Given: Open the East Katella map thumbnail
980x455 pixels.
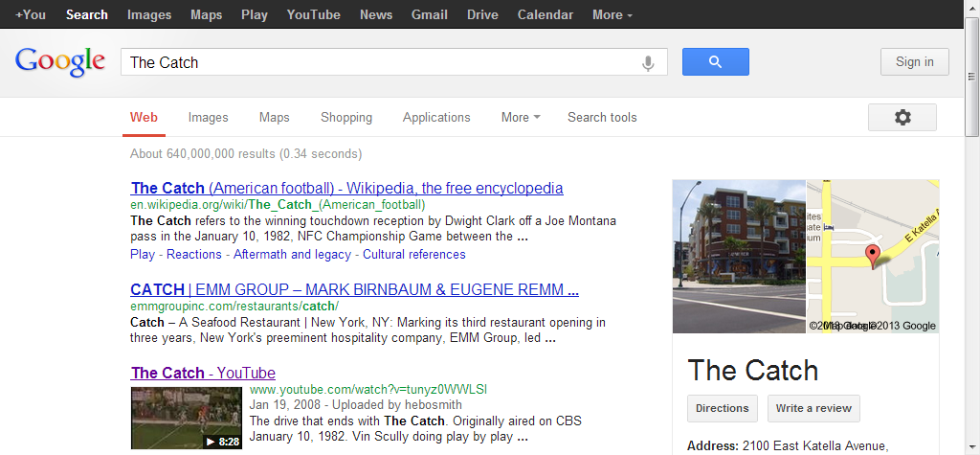Looking at the screenshot, I should (x=873, y=257).
